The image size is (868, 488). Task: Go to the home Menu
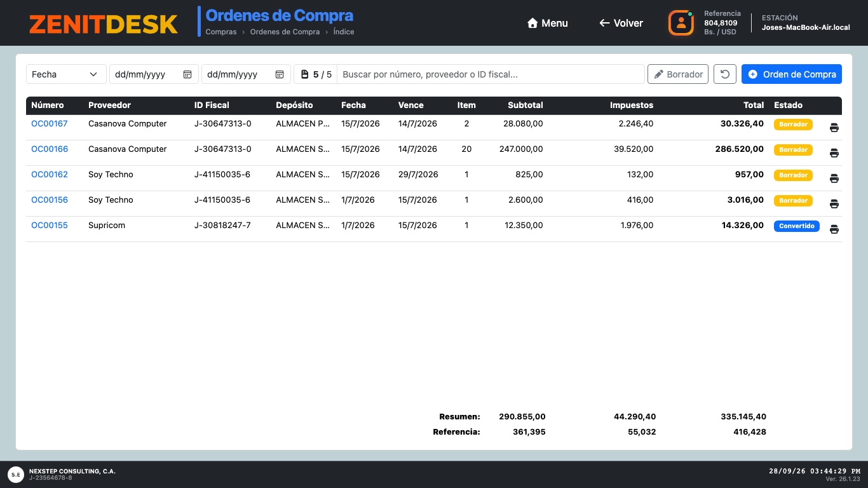(548, 23)
